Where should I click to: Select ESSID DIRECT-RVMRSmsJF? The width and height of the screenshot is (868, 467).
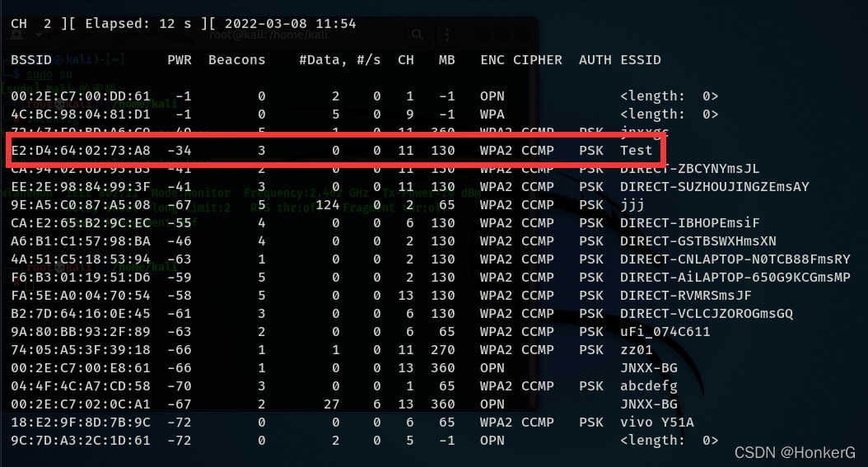pos(686,296)
